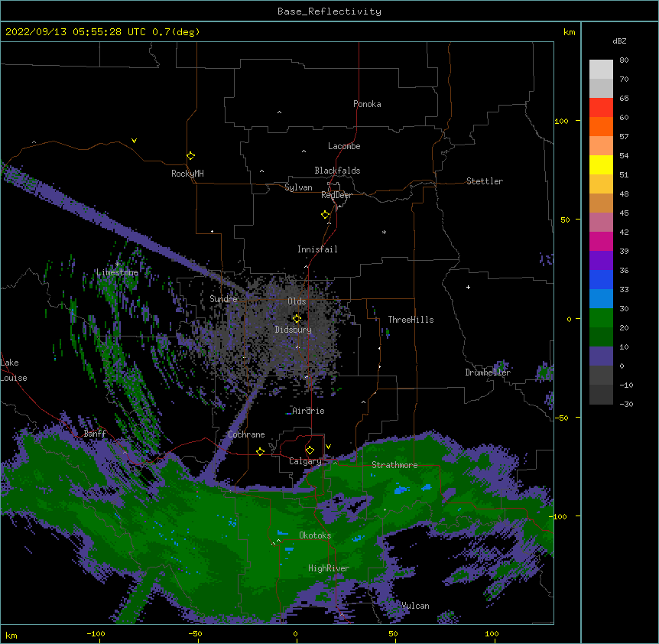Viewport: 659px width, 644px height.
Task: Click the Olds label
Action: (297, 301)
